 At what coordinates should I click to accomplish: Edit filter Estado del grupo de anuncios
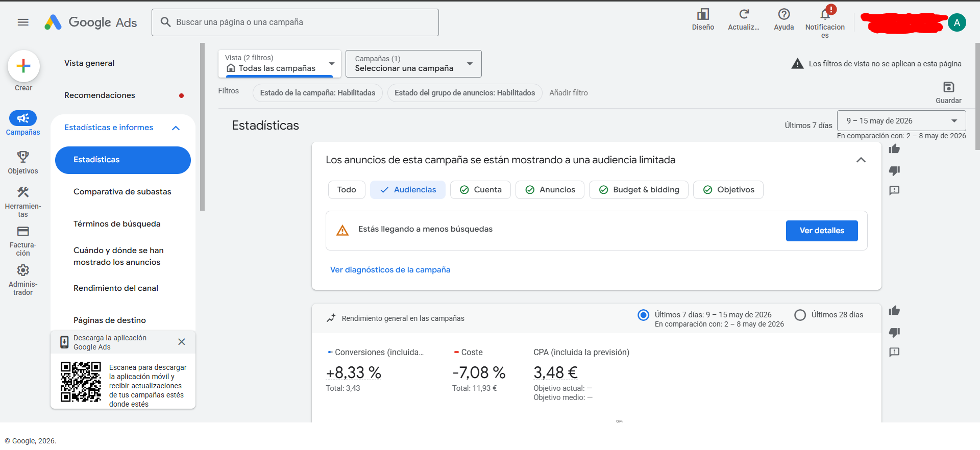click(x=464, y=93)
